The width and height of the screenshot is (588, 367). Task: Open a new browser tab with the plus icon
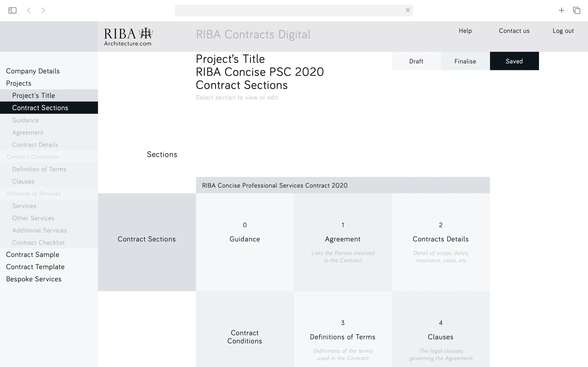tap(561, 10)
